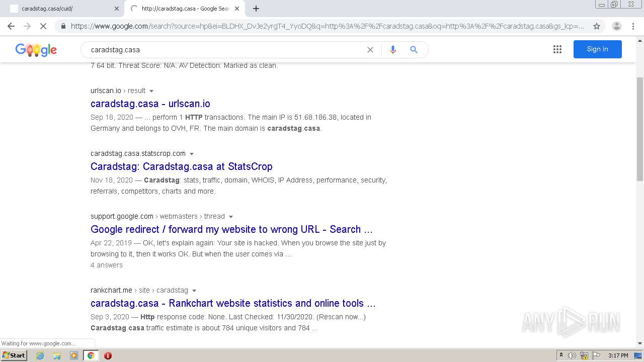This screenshot has height=362, width=644.
Task: Open Chrome profile avatar menu
Action: pos(616,26)
